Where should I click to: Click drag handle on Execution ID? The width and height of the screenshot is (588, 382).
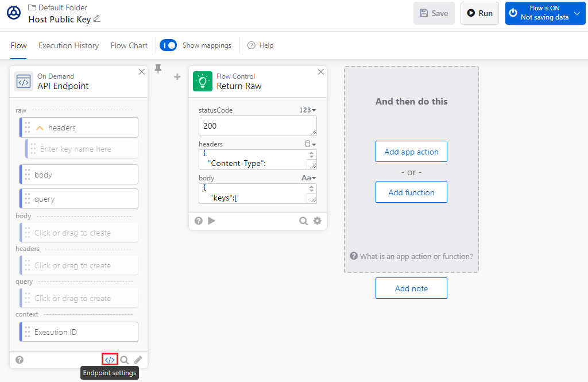click(x=28, y=331)
